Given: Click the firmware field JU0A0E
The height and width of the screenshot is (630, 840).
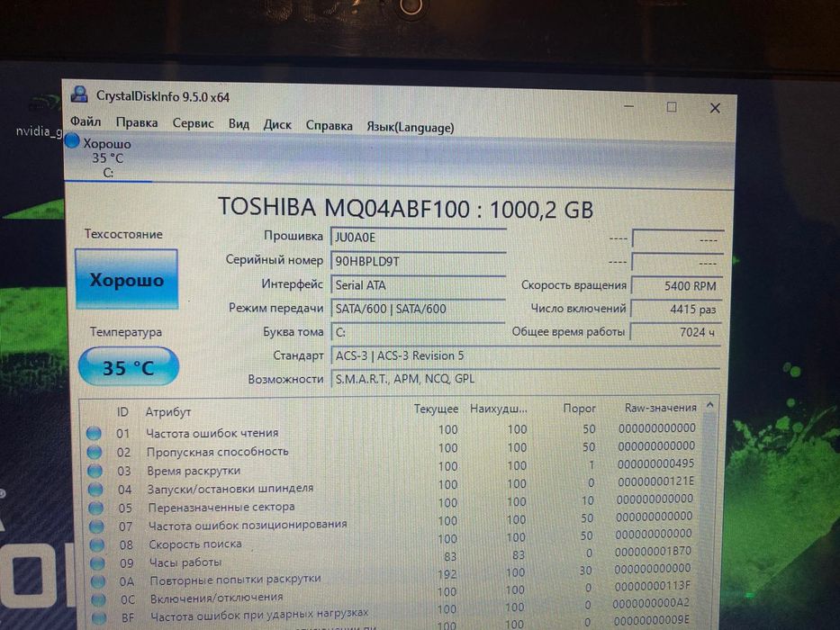Looking at the screenshot, I should 419,238.
